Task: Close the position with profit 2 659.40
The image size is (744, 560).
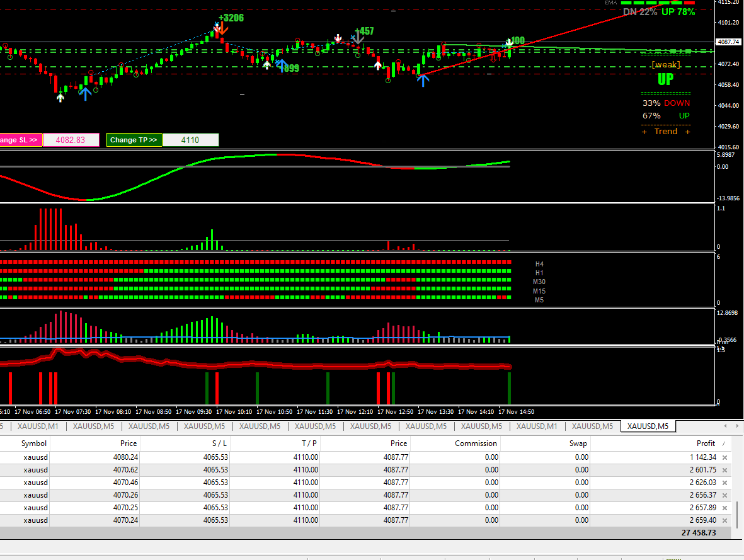Action: pyautogui.click(x=724, y=521)
